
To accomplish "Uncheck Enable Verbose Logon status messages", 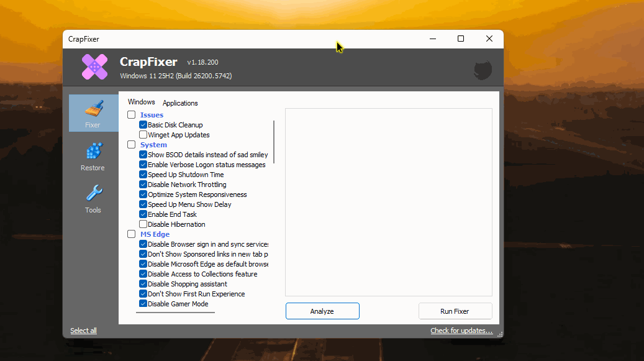I will tap(143, 164).
